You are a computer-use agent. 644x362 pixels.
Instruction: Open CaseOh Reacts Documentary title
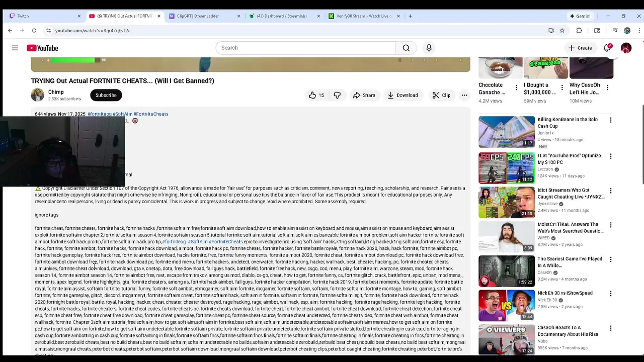coord(568,331)
